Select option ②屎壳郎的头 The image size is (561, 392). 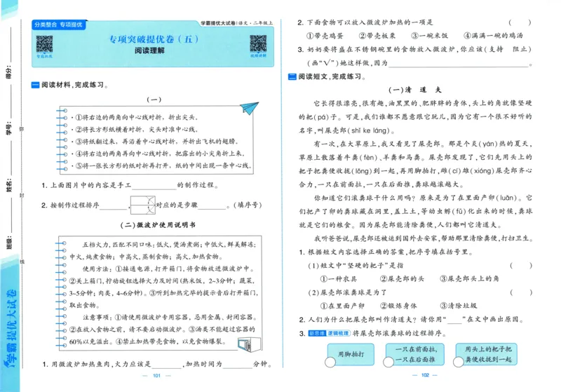pyautogui.click(x=402, y=279)
